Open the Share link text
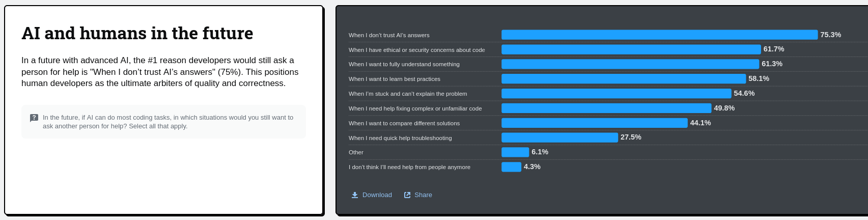The height and width of the screenshot is (220, 868). click(423, 195)
